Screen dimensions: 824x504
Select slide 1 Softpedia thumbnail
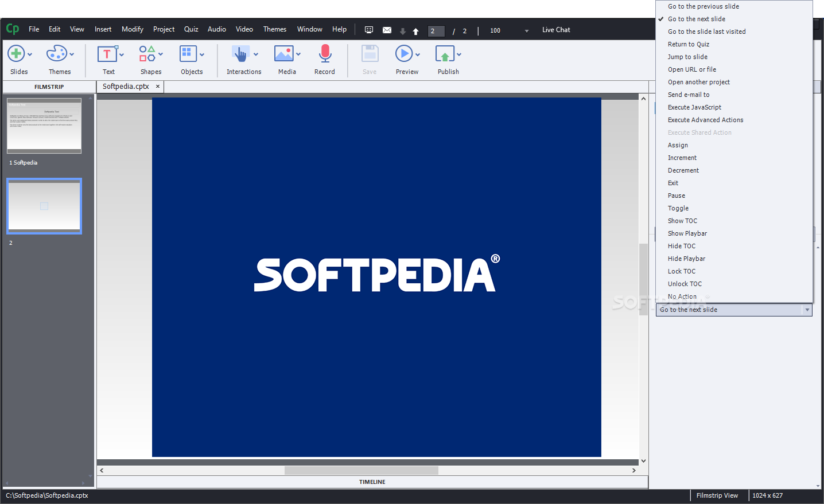tap(44, 126)
